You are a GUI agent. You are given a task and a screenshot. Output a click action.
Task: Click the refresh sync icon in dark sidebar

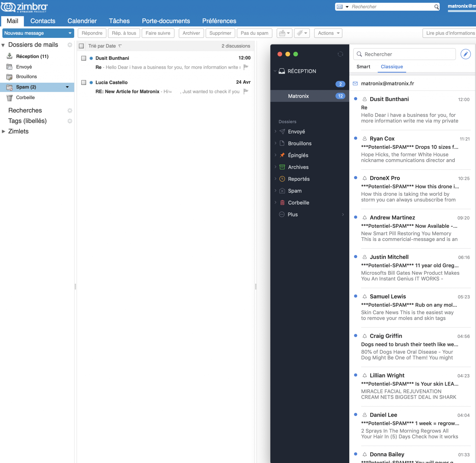click(x=340, y=54)
